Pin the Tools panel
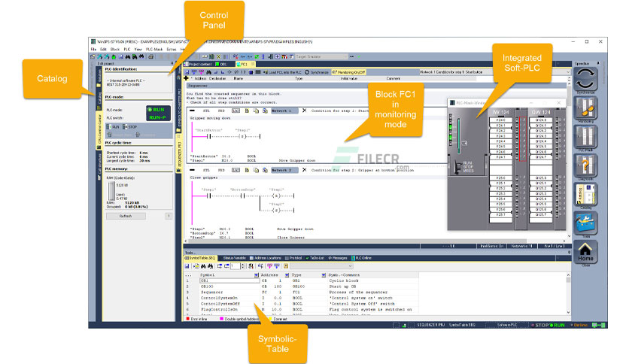629x364 pixels. coord(569,253)
